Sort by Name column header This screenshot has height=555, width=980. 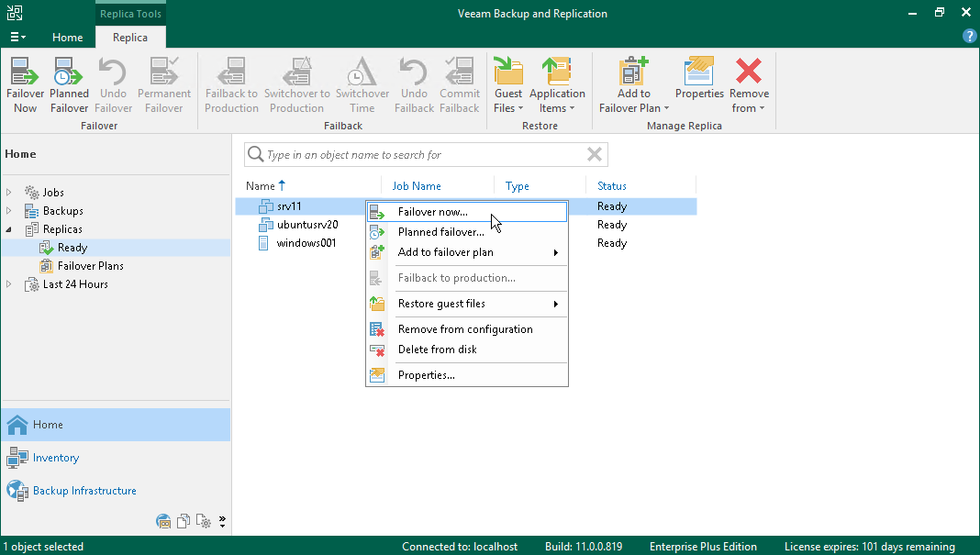[260, 185]
